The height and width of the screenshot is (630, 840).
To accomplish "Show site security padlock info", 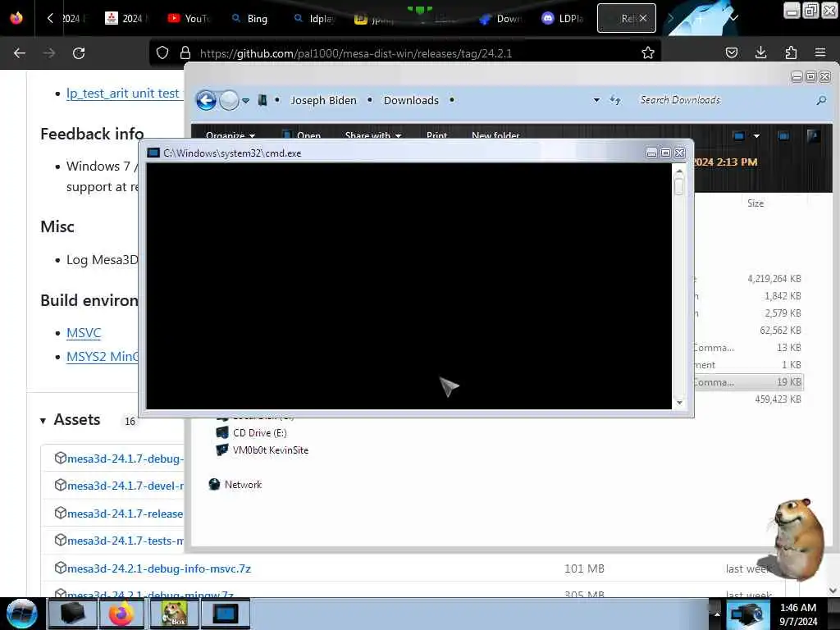I will [x=185, y=52].
